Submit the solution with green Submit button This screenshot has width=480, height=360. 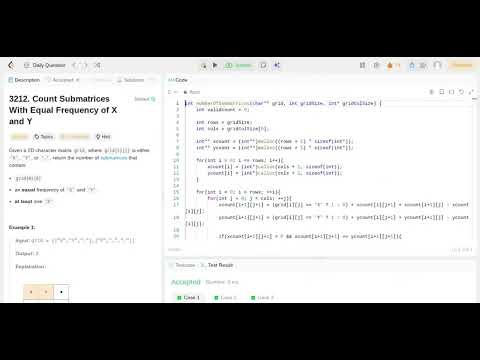(239, 65)
